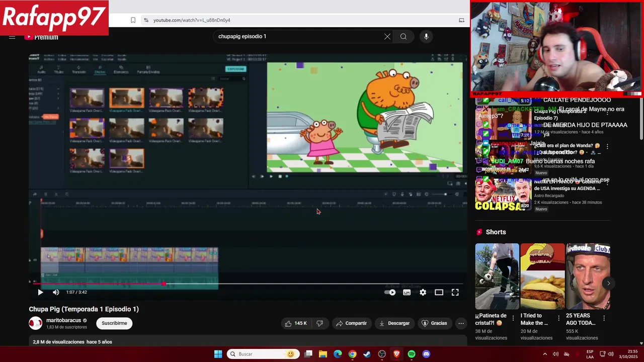The image size is (644, 362).
Task: Switch to Brave browser in the taskbar
Action: point(396,354)
